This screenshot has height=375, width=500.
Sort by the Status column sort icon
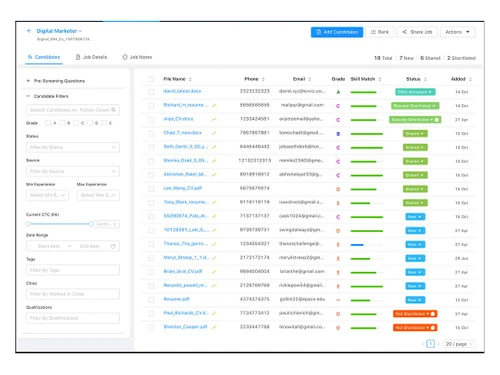pos(425,79)
